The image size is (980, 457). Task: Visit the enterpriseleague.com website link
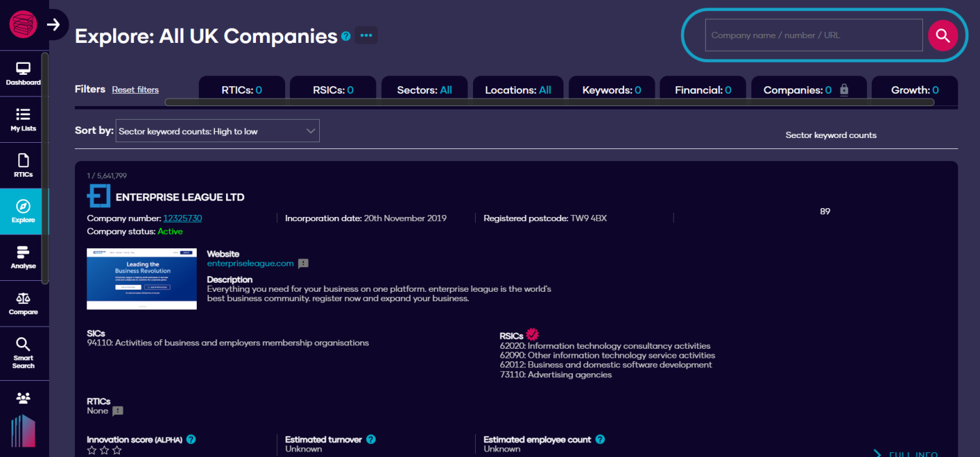point(250,263)
